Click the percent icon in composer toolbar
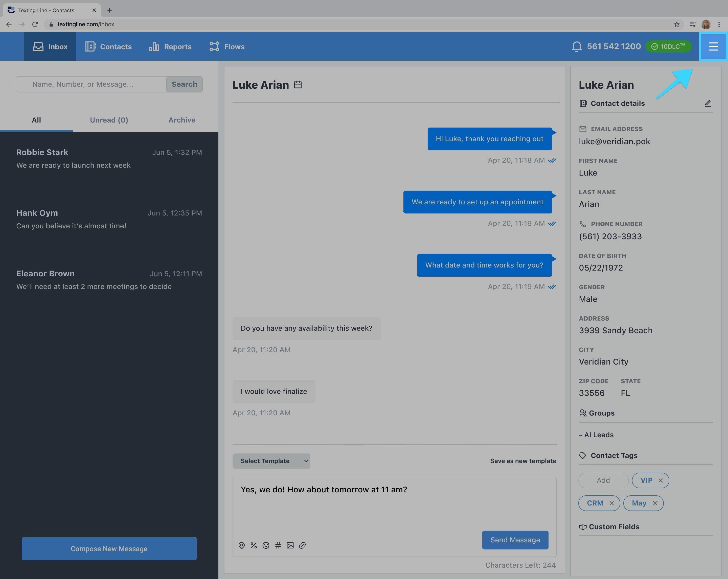The width and height of the screenshot is (728, 579). coord(254,545)
